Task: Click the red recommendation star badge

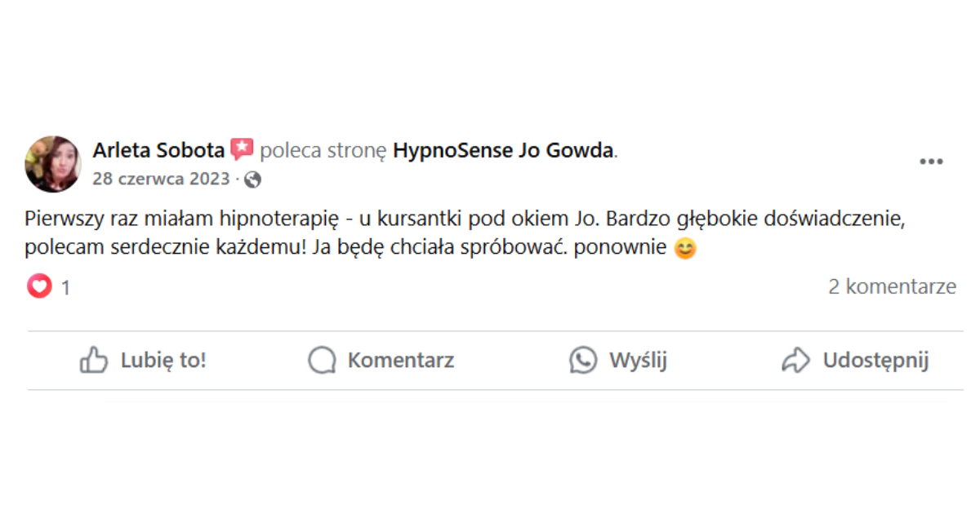Action: [242, 150]
